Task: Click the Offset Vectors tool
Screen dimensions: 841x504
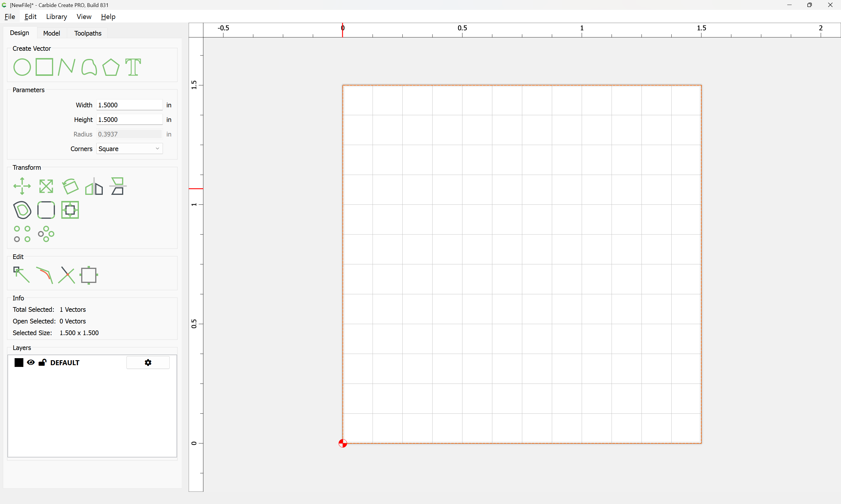Action: [22, 210]
